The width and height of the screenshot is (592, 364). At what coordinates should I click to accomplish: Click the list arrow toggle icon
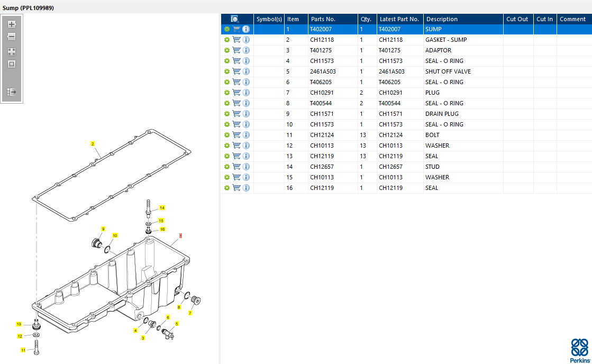12,92
